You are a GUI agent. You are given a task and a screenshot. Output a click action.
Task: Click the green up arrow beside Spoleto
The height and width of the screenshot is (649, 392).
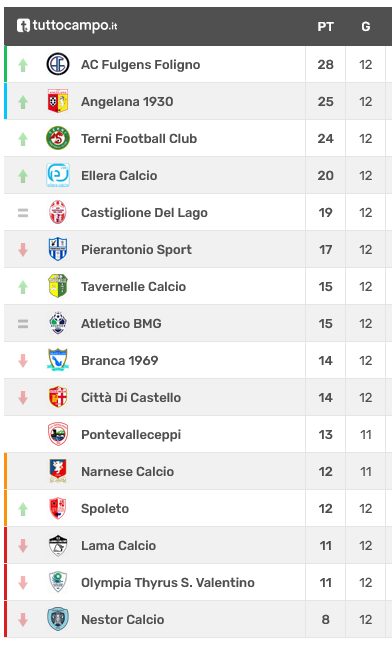(23, 509)
